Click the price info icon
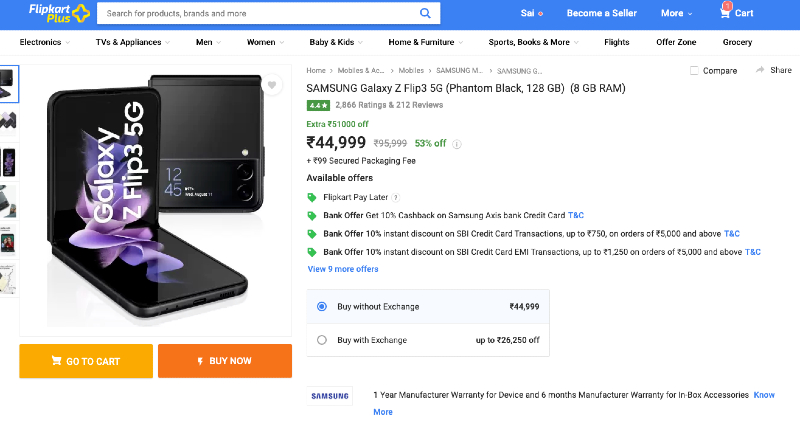 click(x=457, y=144)
